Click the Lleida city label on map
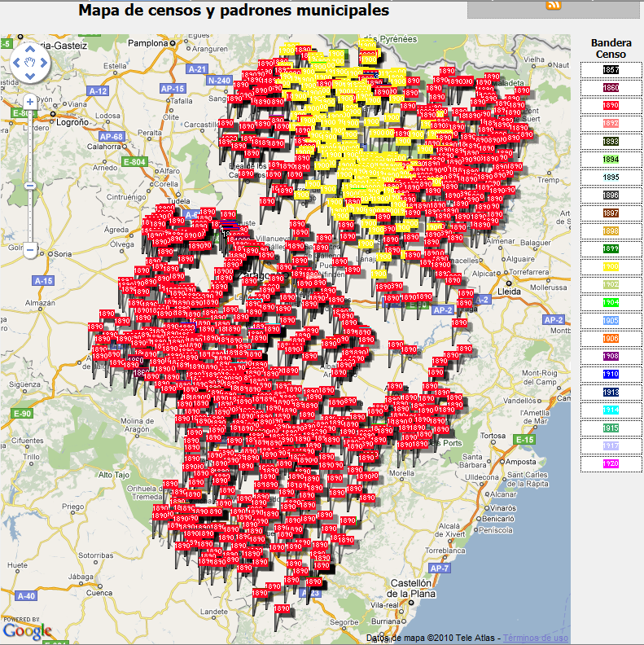The width and height of the screenshot is (644, 645). click(510, 291)
